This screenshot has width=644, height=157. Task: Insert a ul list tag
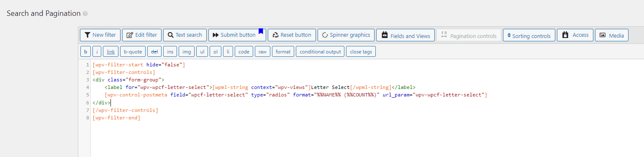click(x=202, y=51)
